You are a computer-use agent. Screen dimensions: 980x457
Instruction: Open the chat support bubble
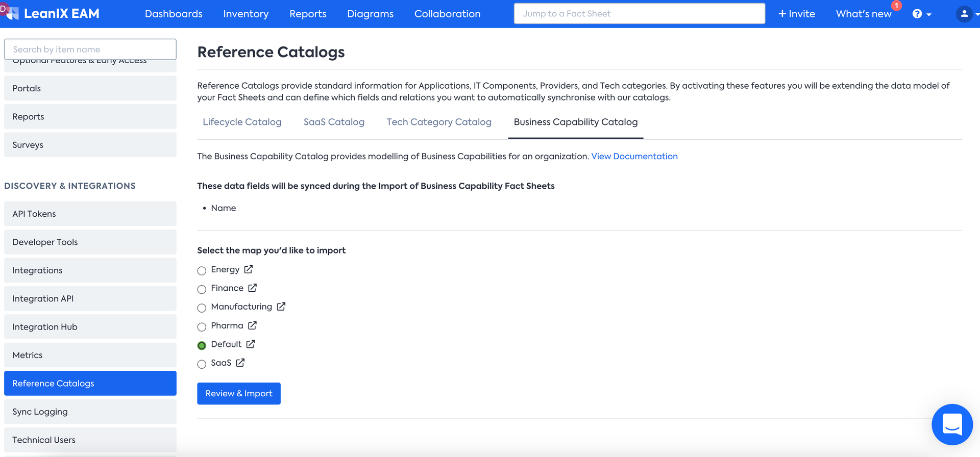(x=952, y=424)
